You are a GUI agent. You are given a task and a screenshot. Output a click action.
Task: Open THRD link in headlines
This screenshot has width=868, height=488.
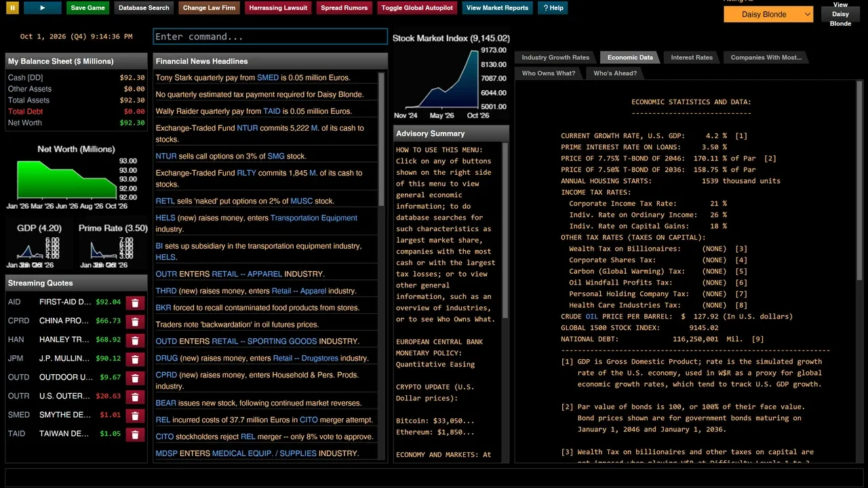tap(166, 291)
